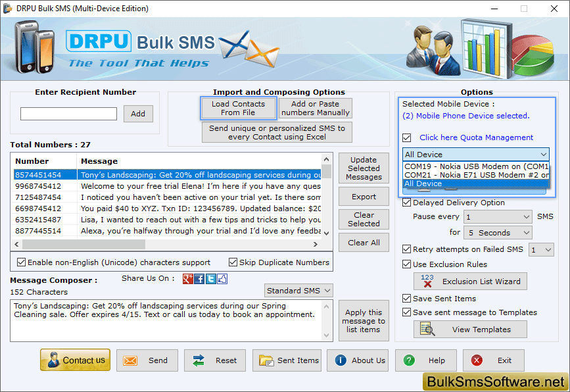Click horizontal scrollbar right arrow in list
The image size is (570, 392).
[316, 245]
